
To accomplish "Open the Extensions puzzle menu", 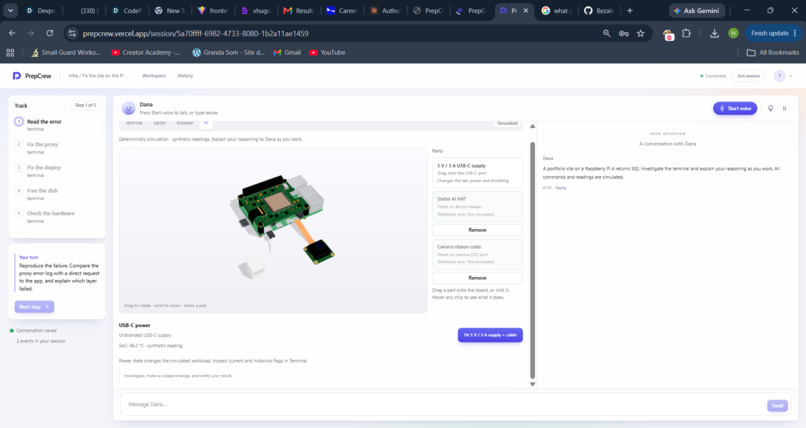I will click(686, 33).
